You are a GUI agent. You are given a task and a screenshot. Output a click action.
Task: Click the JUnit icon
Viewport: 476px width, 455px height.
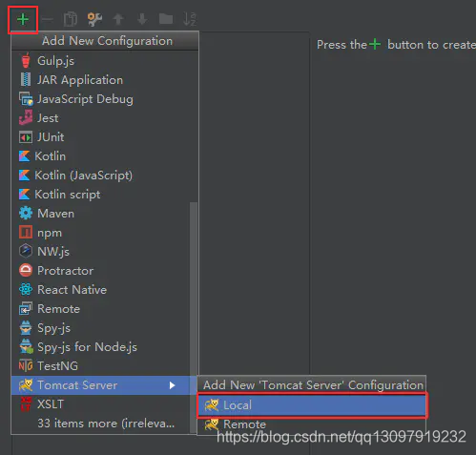pyautogui.click(x=26, y=137)
